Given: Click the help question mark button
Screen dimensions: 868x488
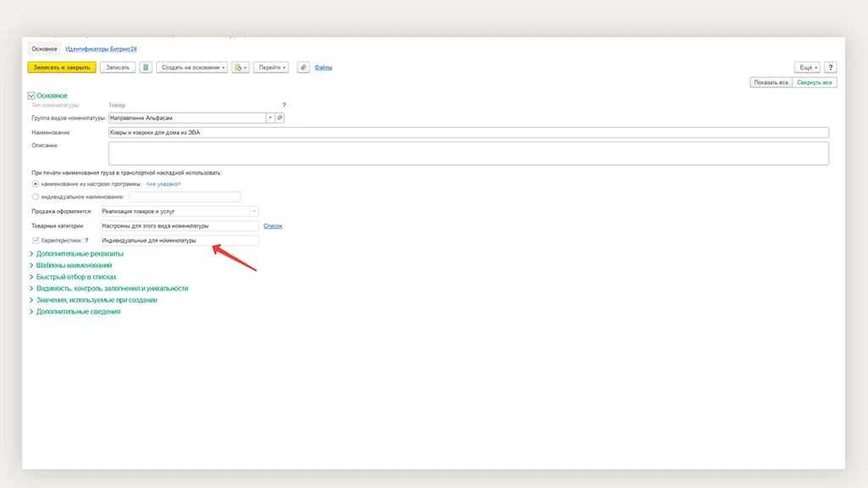Looking at the screenshot, I should click(831, 67).
